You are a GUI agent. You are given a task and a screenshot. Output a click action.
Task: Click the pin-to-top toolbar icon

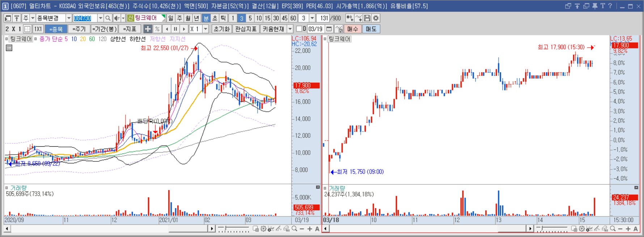pos(17,18)
